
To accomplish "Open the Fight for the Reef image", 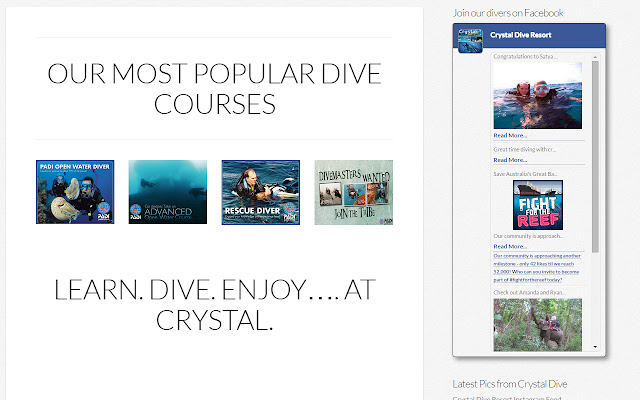I will (x=538, y=205).
